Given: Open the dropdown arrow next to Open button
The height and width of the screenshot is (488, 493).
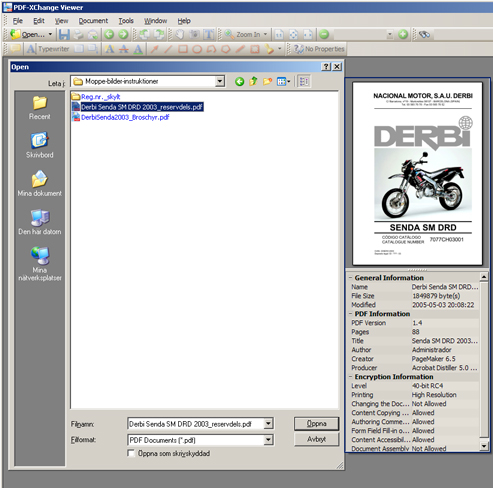Looking at the screenshot, I should (x=50, y=34).
